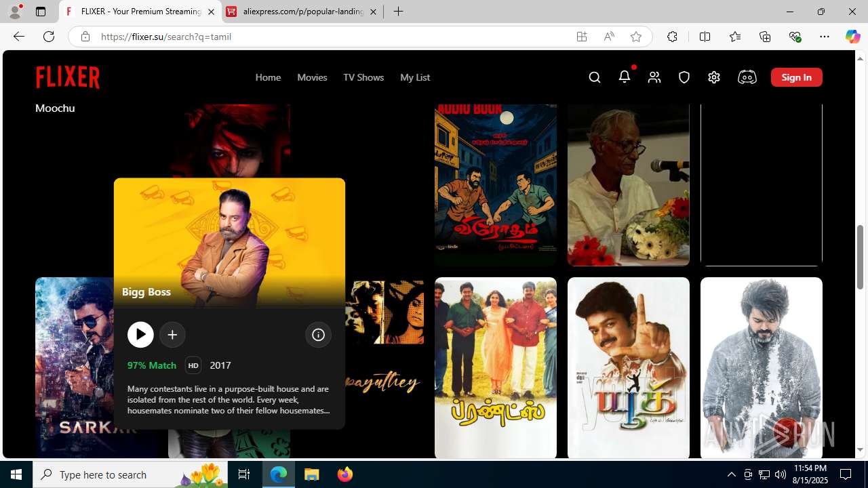Click the Bigg Boss preview image
Image resolution: width=868 pixels, height=488 pixels.
pyautogui.click(x=229, y=243)
